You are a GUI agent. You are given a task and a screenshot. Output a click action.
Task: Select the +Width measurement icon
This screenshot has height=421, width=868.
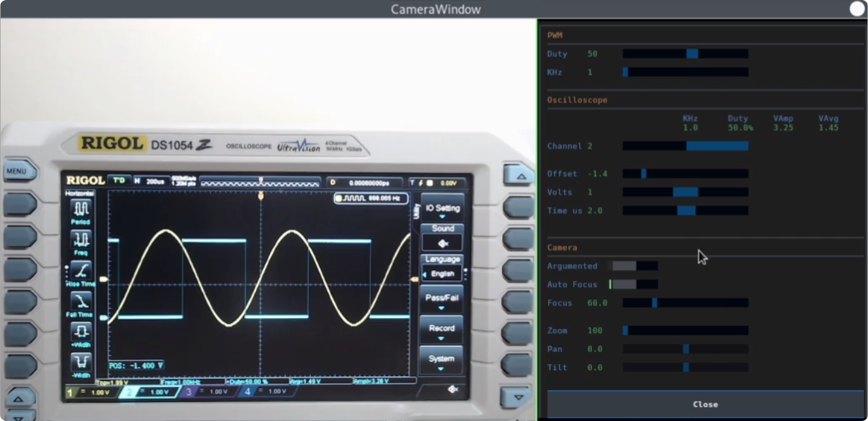[x=82, y=332]
